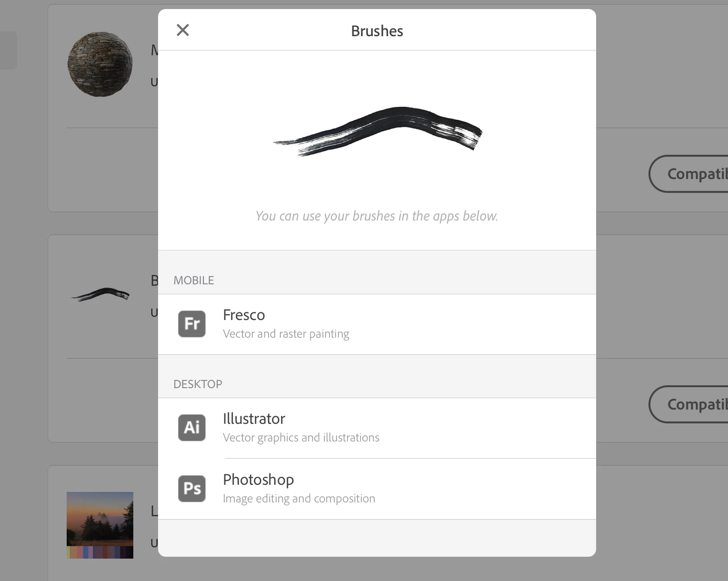The height and width of the screenshot is (581, 728).
Task: Click the sunset forest landscape thumbnail
Action: coord(100,519)
